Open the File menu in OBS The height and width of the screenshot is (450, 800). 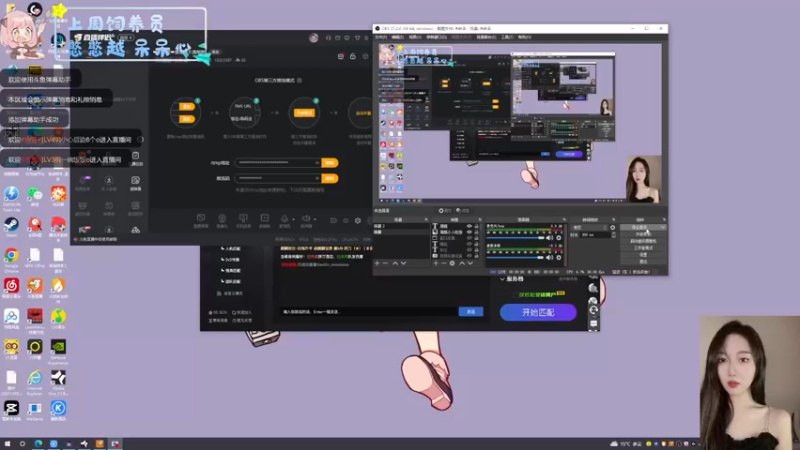click(381, 37)
